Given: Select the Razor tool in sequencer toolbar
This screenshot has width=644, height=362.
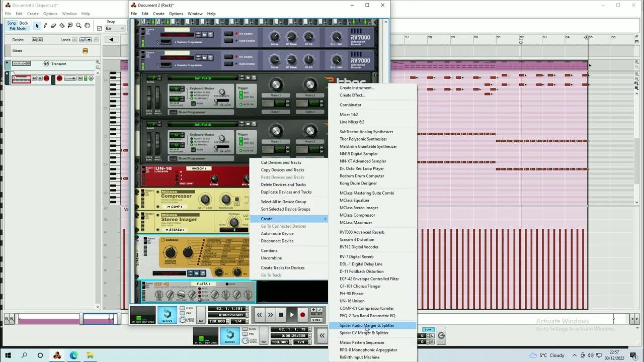Looking at the screenshot, I should tap(62, 26).
